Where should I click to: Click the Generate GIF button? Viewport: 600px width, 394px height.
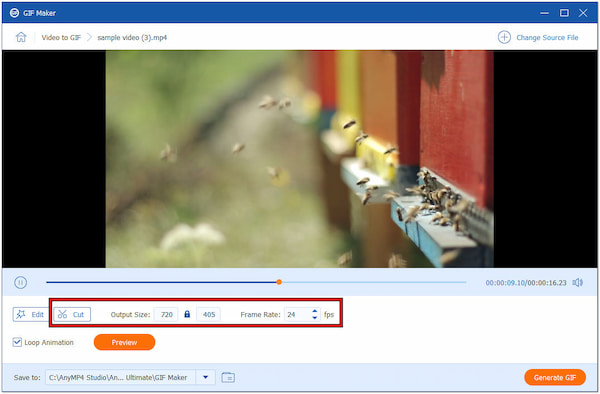(555, 377)
